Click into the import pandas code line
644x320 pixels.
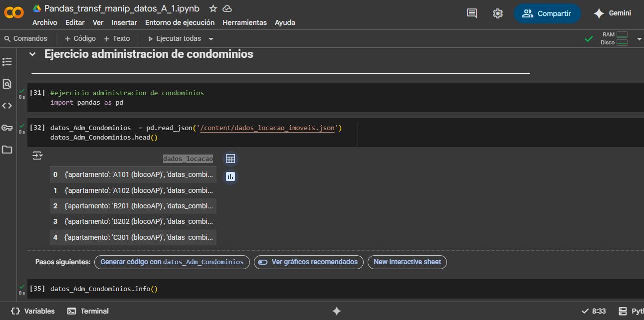tap(87, 103)
